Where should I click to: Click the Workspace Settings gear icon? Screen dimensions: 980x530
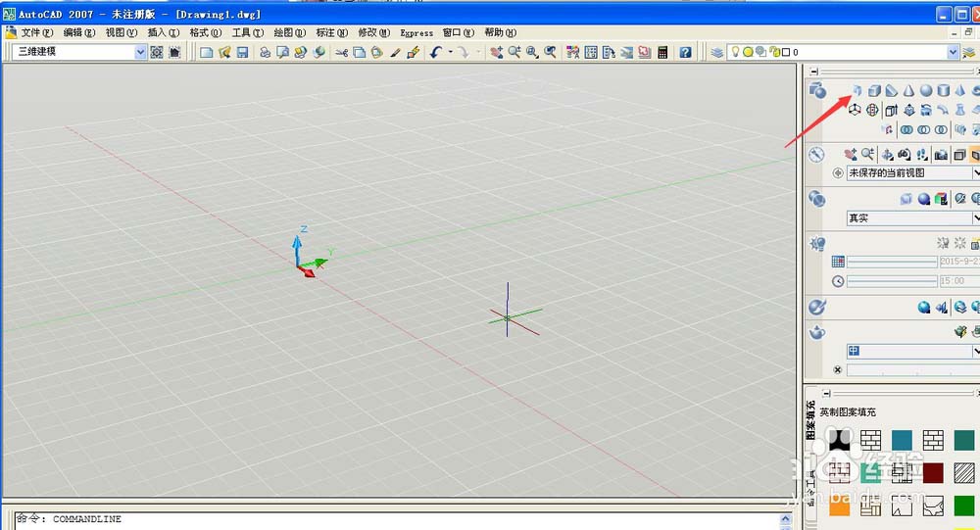coord(157,53)
